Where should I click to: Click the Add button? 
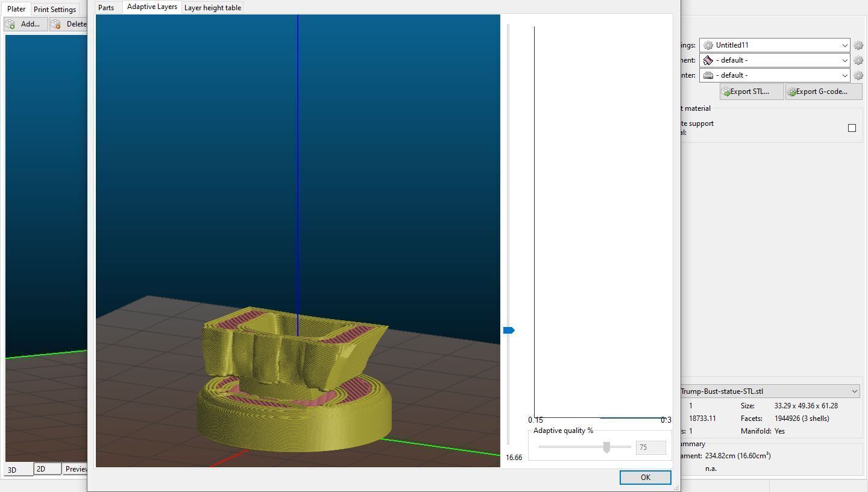[x=25, y=24]
